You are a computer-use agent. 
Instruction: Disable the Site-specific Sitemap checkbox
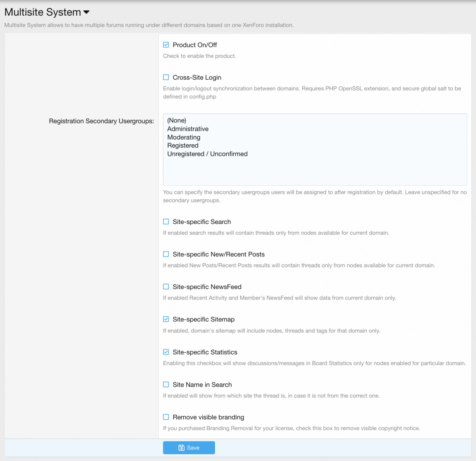pyautogui.click(x=166, y=319)
